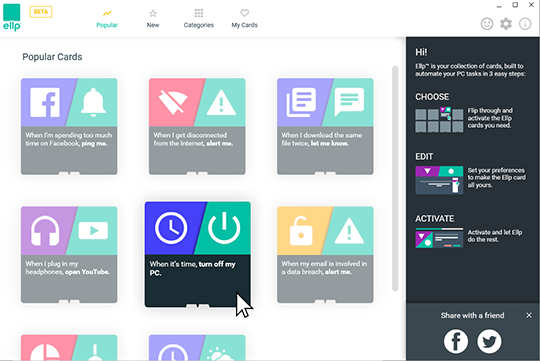Select the email data breach alert card
The width and height of the screenshot is (540, 361).
[325, 255]
